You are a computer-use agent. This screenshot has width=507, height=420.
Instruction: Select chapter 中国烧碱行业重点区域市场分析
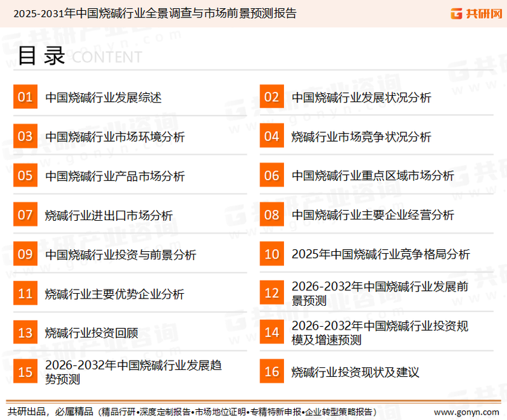click(x=372, y=176)
